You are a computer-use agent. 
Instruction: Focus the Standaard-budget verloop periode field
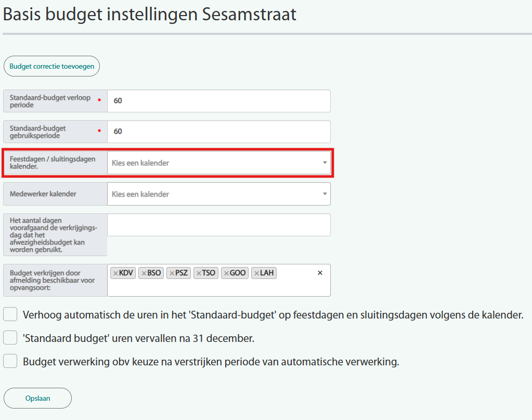(x=218, y=101)
